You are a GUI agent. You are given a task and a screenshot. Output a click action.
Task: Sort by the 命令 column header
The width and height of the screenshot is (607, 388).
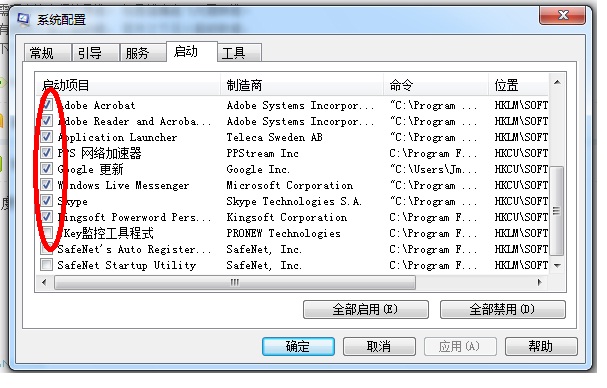coord(436,85)
